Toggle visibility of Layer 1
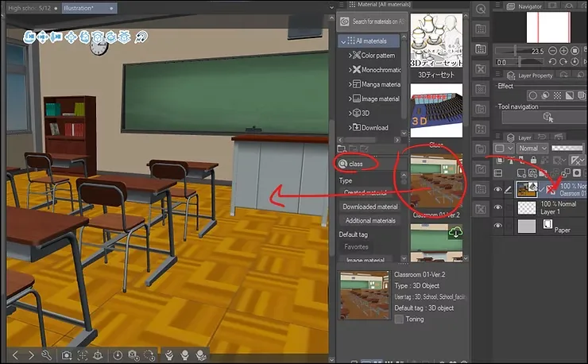This screenshot has height=364, width=588. (x=497, y=207)
